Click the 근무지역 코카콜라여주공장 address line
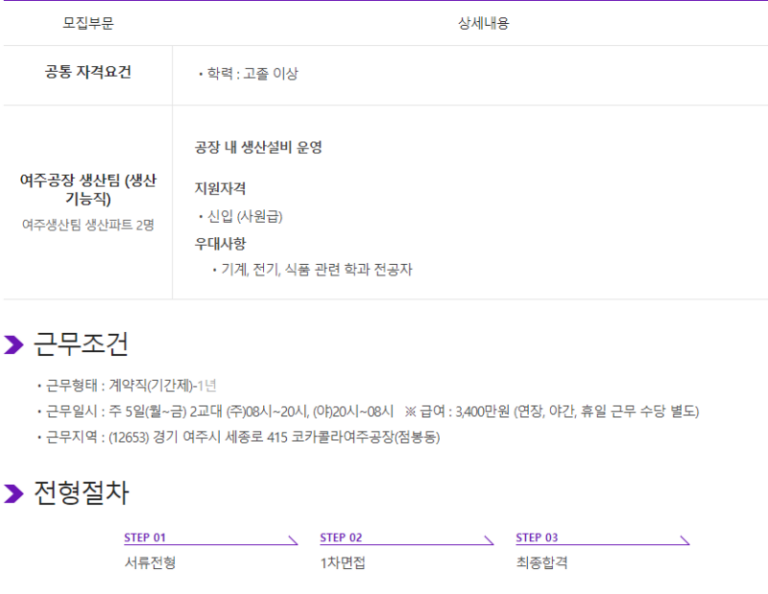Screen dimensions: 768x594 coord(242,437)
